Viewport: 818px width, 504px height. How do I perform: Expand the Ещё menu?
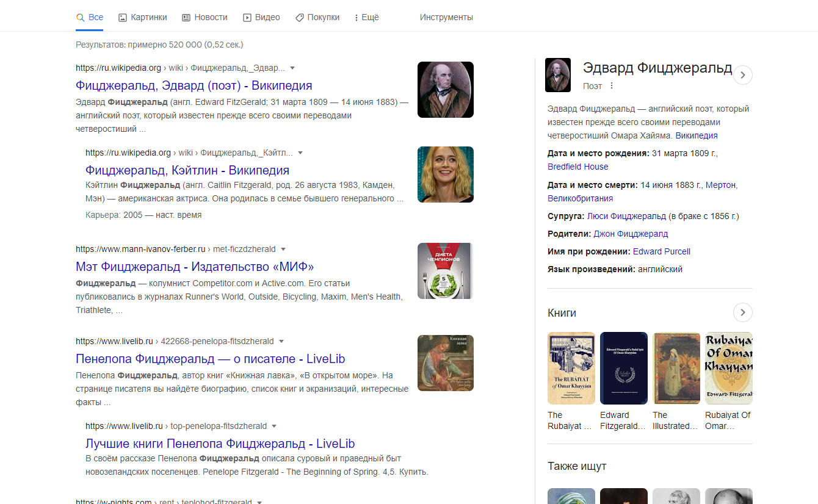click(x=367, y=17)
